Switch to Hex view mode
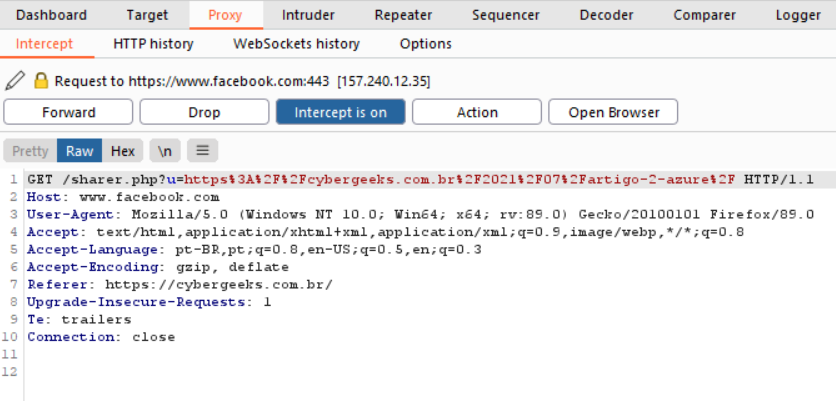This screenshot has width=836, height=401. pos(123,151)
